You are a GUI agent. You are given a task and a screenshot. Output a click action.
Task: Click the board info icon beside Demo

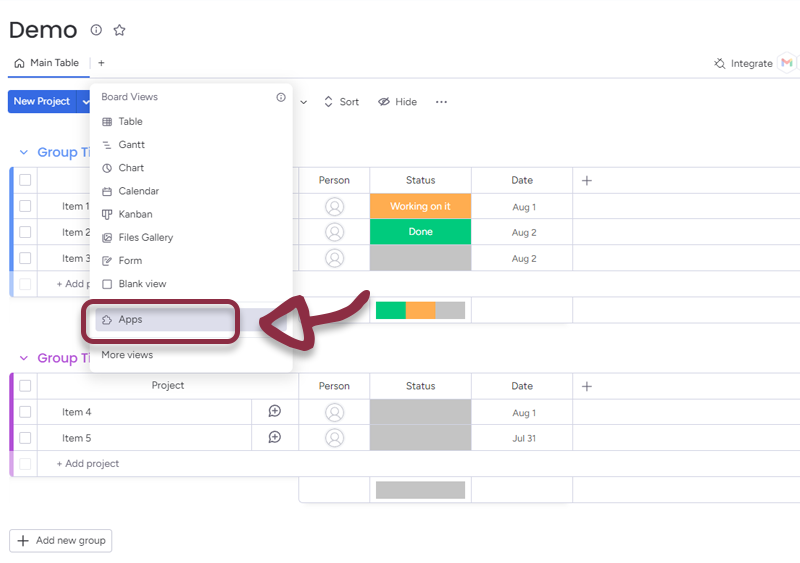96,30
